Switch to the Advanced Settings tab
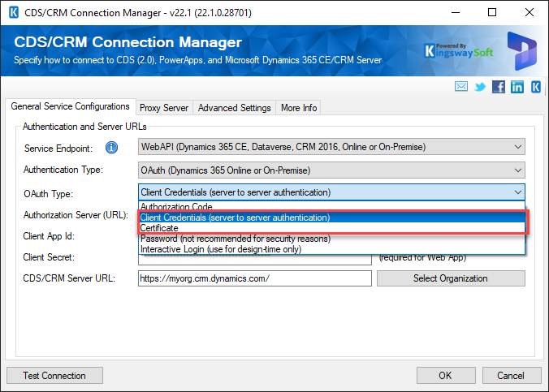 [234, 108]
